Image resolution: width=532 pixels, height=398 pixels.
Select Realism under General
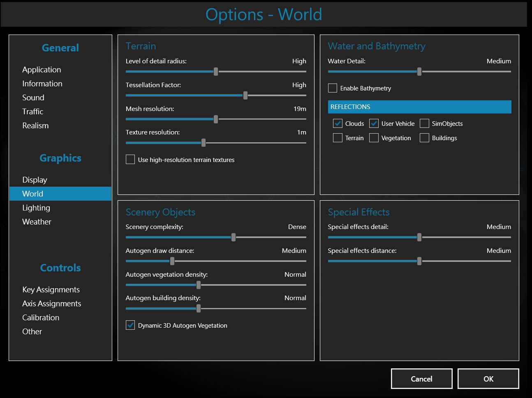[x=35, y=125]
